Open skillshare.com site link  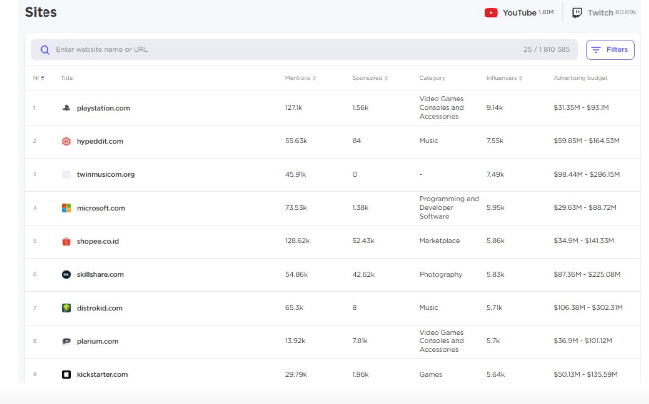100,274
